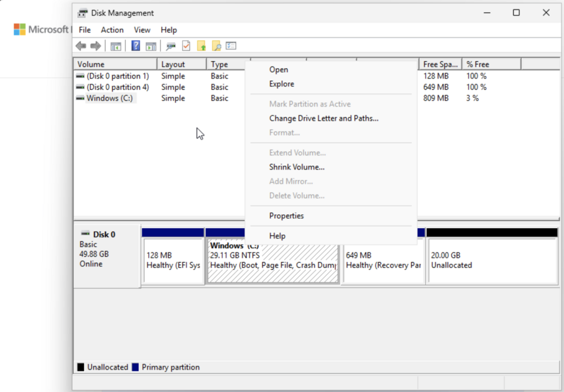Select the (Disk 0 partition 1) volume row
Viewport: 564px width, 392px height.
point(118,76)
